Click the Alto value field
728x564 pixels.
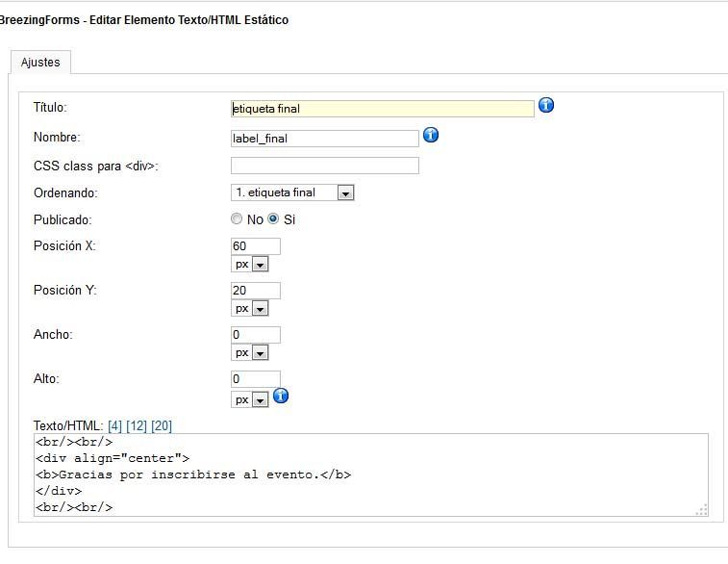pyautogui.click(x=256, y=378)
